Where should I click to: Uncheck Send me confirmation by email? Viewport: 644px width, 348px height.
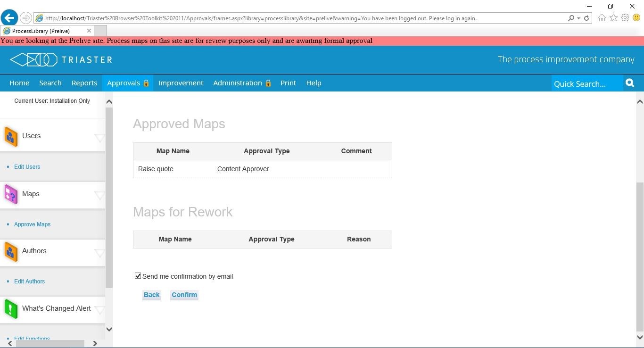(138, 275)
